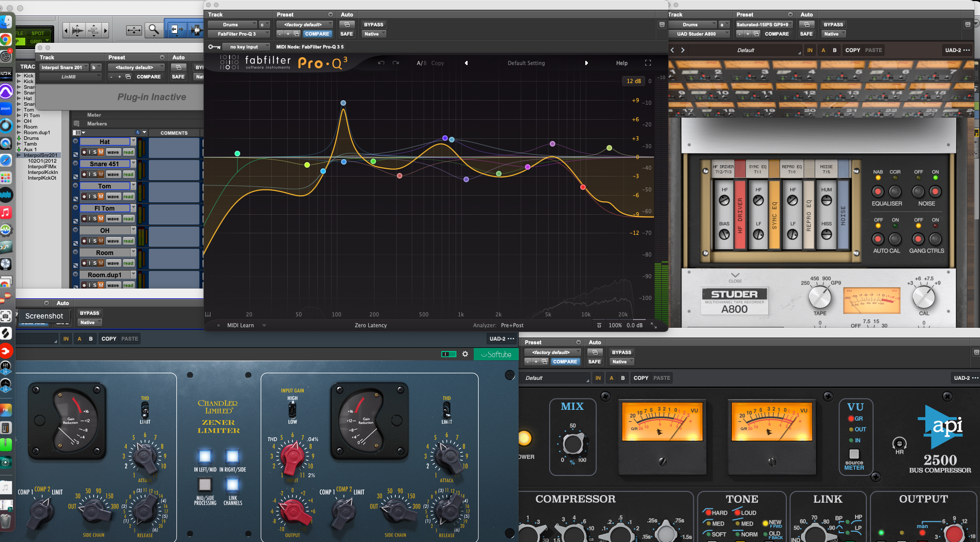The image size is (980, 542).
Task: Toggle IN LEFT/MID button on Zener Limiter
Action: click(205, 456)
